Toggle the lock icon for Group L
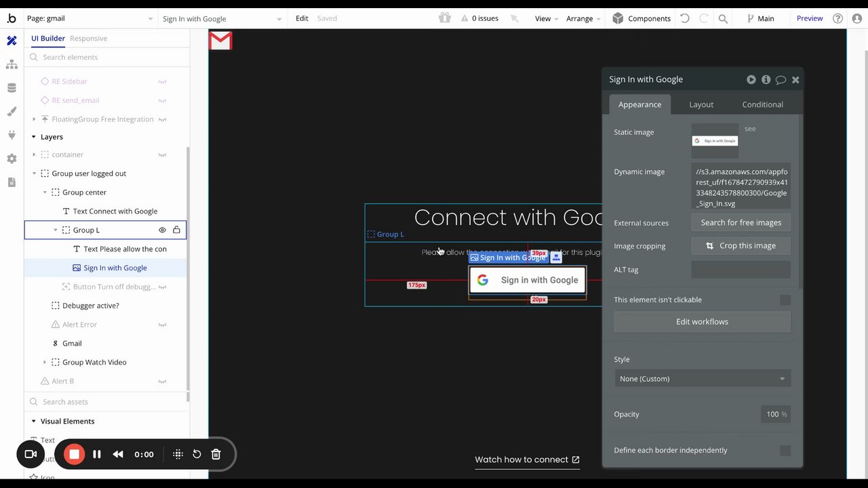 click(176, 230)
